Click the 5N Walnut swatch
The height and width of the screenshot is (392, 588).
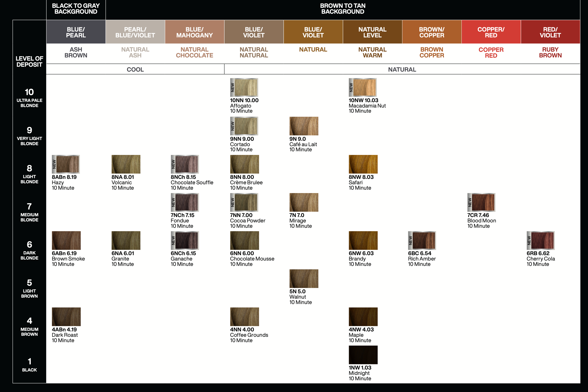pos(304,279)
